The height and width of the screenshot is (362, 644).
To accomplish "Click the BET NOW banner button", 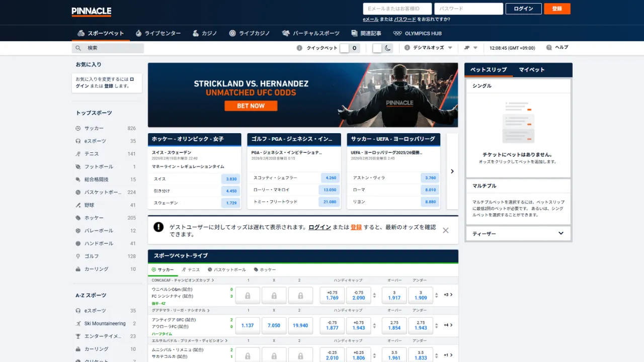I will 251,106.
